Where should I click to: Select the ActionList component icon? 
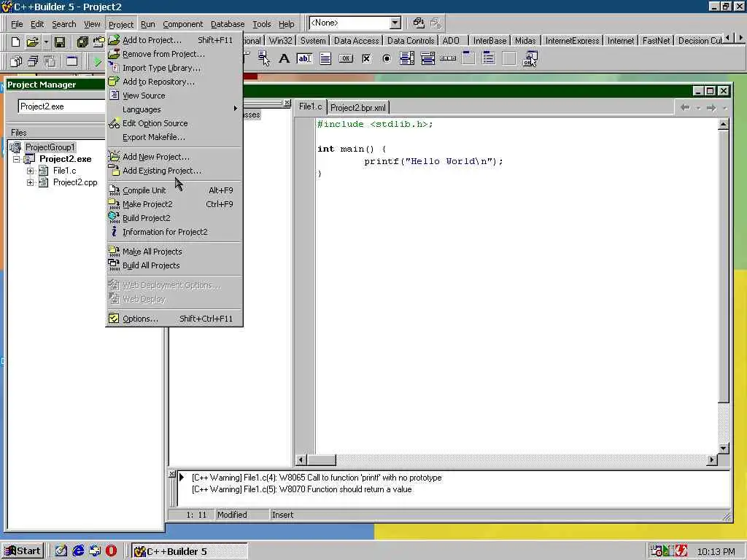point(530,58)
